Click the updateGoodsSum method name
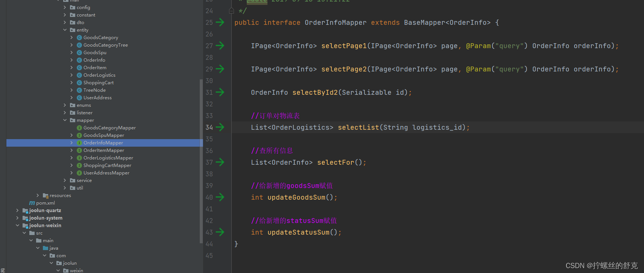Image resolution: width=644 pixels, height=273 pixels. pyautogui.click(x=296, y=197)
